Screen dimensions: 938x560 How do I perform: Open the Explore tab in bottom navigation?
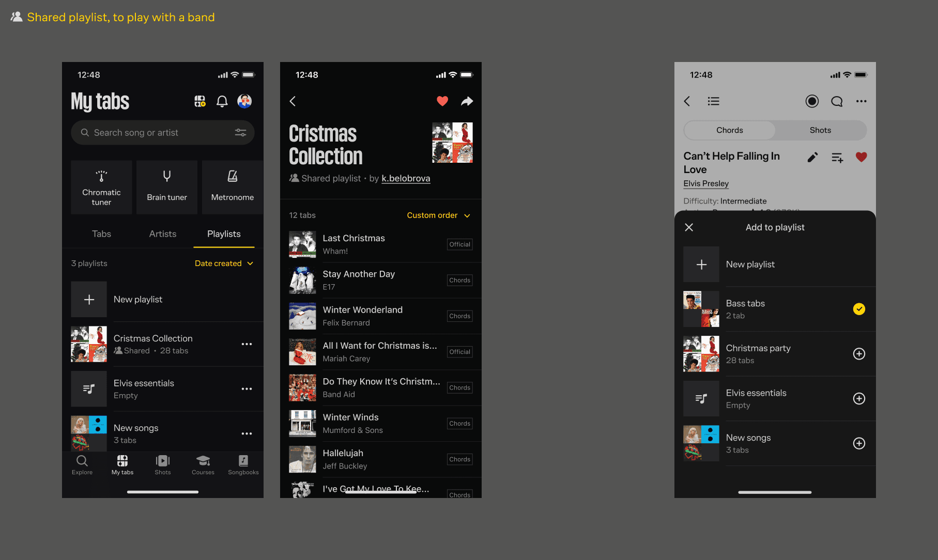tap(82, 465)
